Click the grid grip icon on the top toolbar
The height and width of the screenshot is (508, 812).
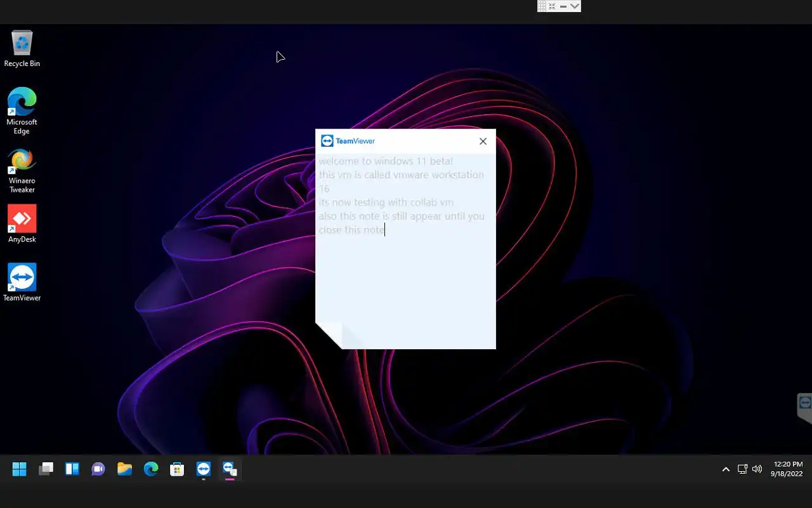(x=542, y=6)
